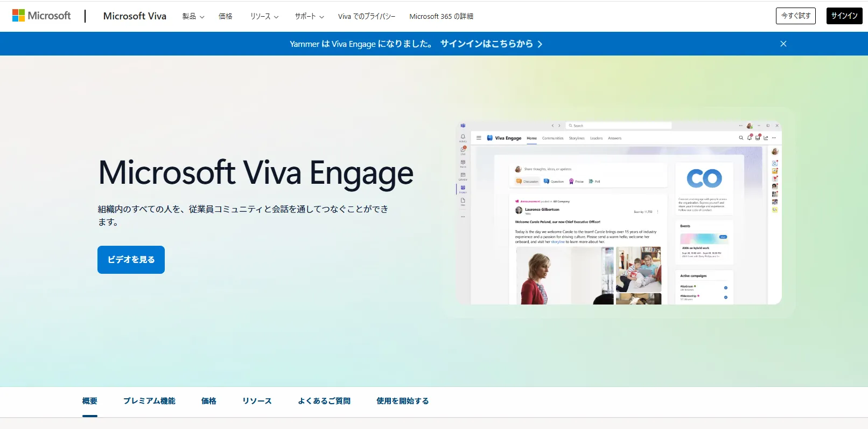Screen dimensions: 868x429
Task: Open Viva でのプライバシー in the top navigation
Action: pyautogui.click(x=367, y=16)
